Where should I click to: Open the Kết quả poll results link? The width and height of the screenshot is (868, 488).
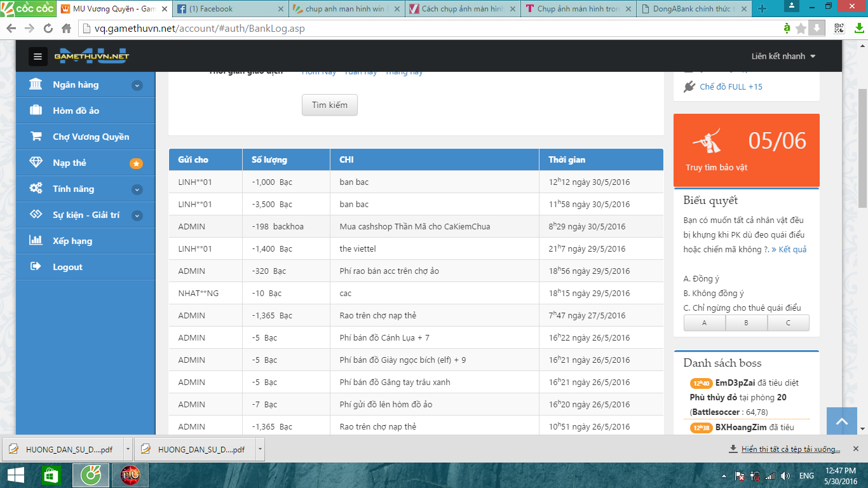789,250
